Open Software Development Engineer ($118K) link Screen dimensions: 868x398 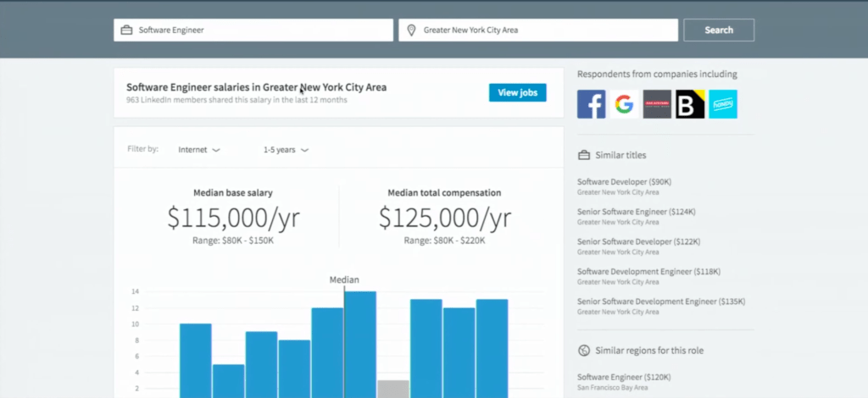click(648, 272)
